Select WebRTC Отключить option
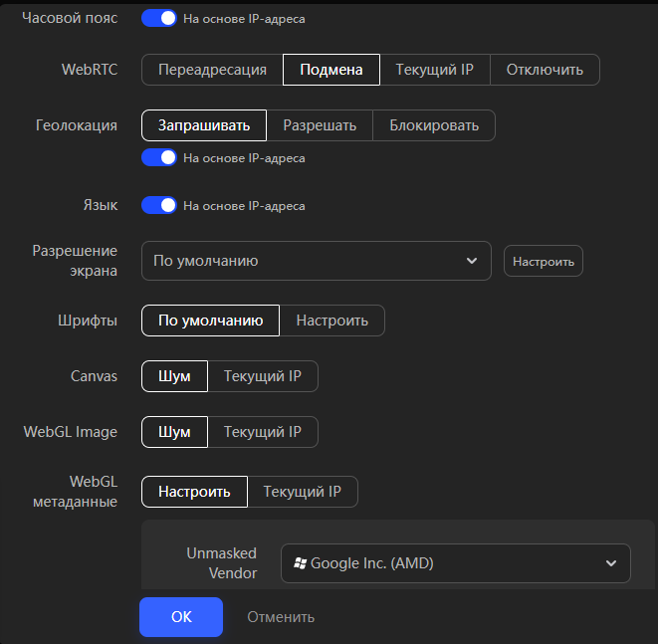 click(545, 70)
